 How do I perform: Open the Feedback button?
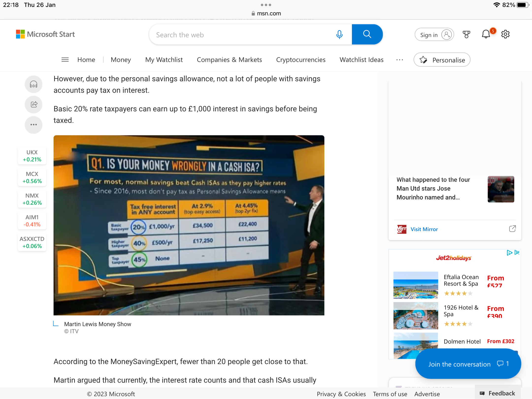point(498,393)
